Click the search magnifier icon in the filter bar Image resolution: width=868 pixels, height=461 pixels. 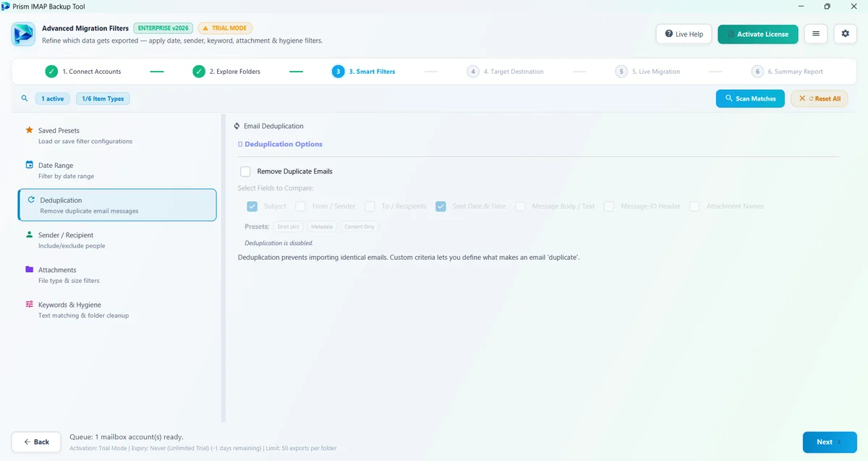pyautogui.click(x=25, y=98)
